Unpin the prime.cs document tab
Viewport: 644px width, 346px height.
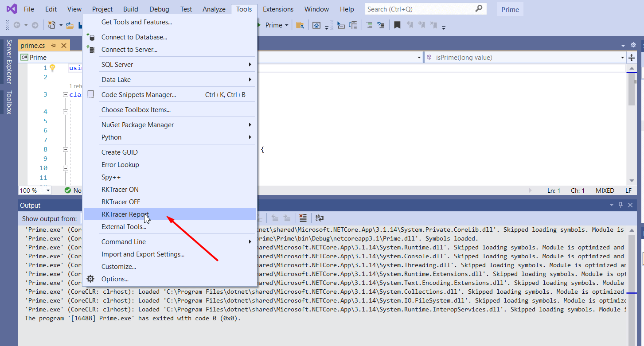tap(53, 45)
